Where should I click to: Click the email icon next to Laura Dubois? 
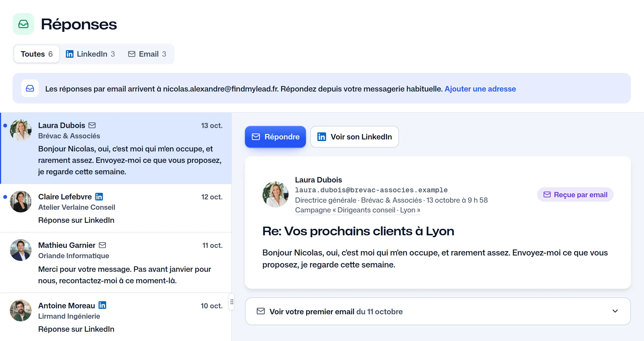pos(92,125)
